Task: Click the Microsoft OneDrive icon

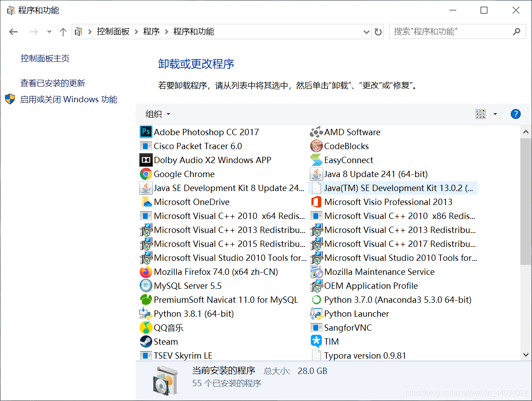Action: coord(146,202)
